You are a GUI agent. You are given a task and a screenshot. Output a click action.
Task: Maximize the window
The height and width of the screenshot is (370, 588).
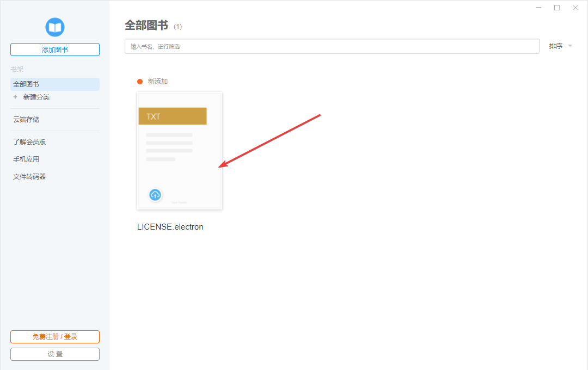click(x=557, y=8)
